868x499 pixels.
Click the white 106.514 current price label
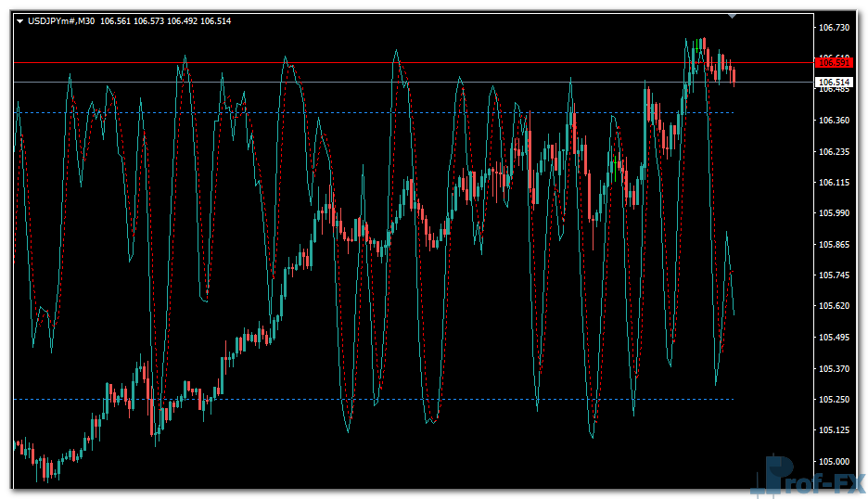[x=834, y=83]
